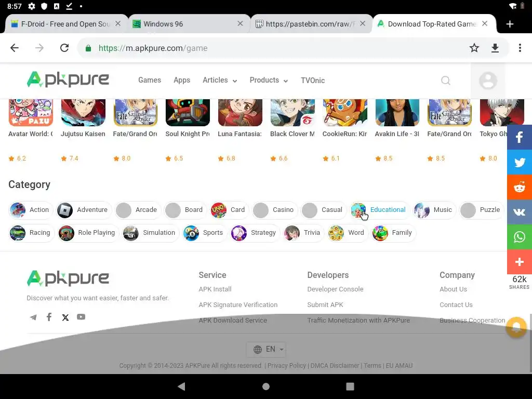
Task: Open the footer Telegram icon
Action: (33, 317)
